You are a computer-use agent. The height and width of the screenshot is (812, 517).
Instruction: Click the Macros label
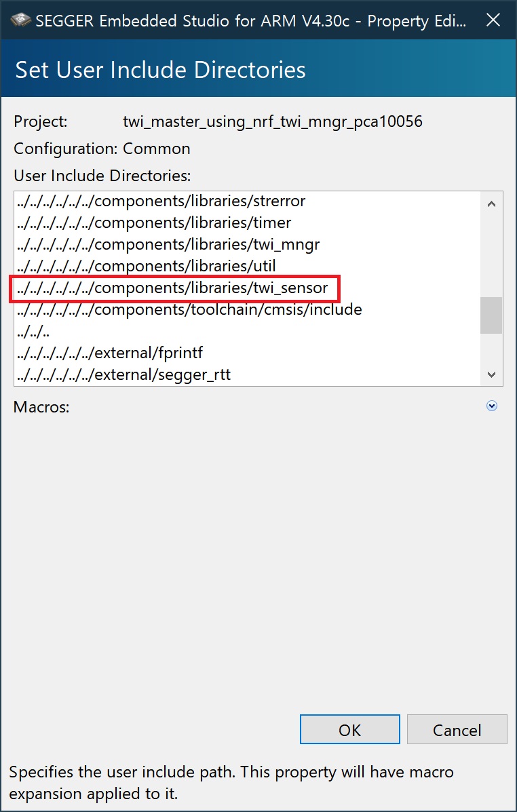(41, 407)
